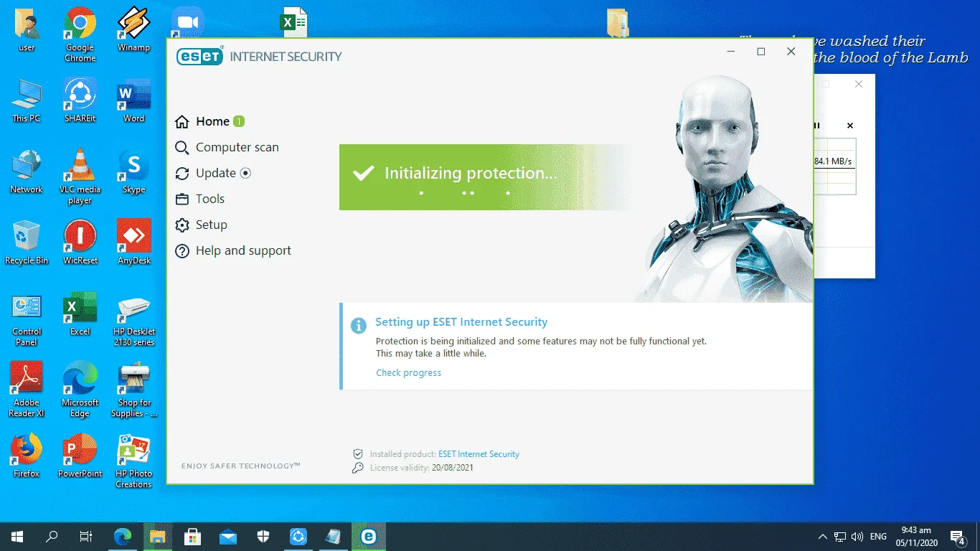Click the license validity date 20/08/2021
The width and height of the screenshot is (980, 551).
click(453, 468)
